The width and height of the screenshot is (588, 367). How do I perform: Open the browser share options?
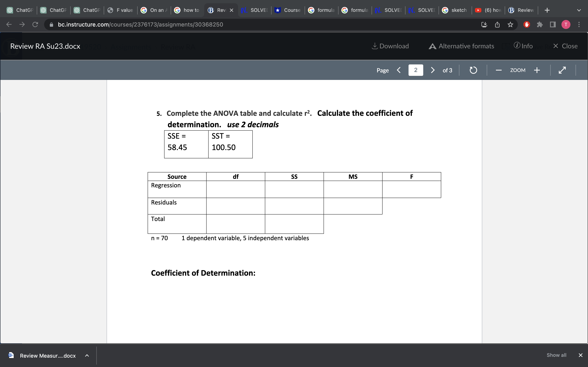[x=497, y=24]
